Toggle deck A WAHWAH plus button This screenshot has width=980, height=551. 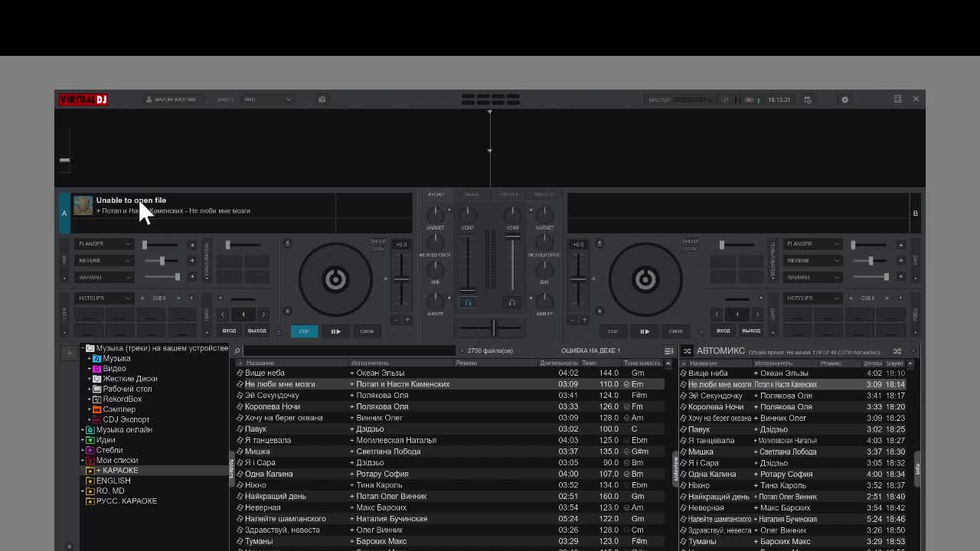tap(192, 277)
